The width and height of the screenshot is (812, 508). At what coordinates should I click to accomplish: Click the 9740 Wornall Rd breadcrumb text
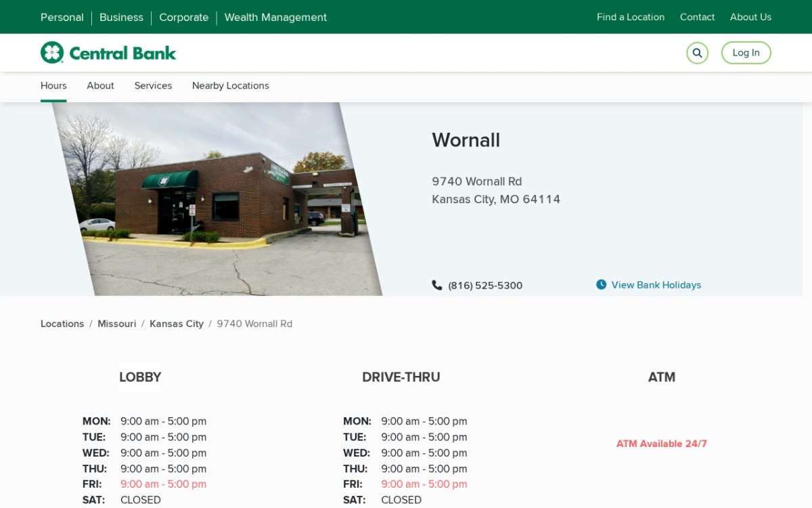click(x=254, y=324)
